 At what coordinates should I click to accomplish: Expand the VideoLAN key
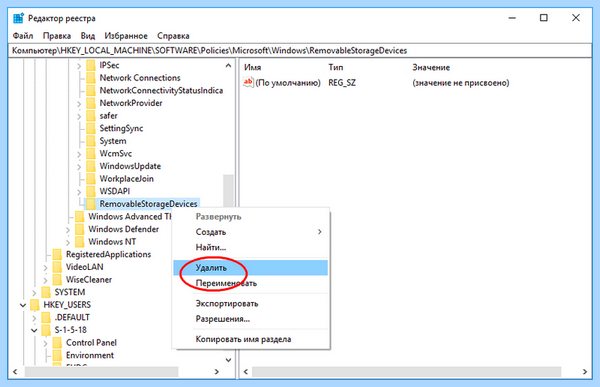pyautogui.click(x=45, y=268)
